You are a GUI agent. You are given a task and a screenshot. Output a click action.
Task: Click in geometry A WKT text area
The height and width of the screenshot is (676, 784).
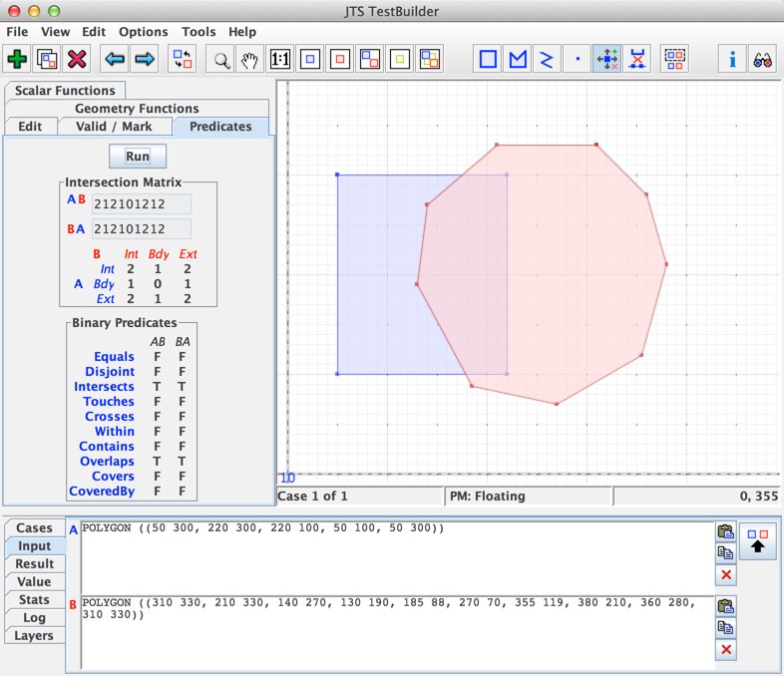coord(398,558)
